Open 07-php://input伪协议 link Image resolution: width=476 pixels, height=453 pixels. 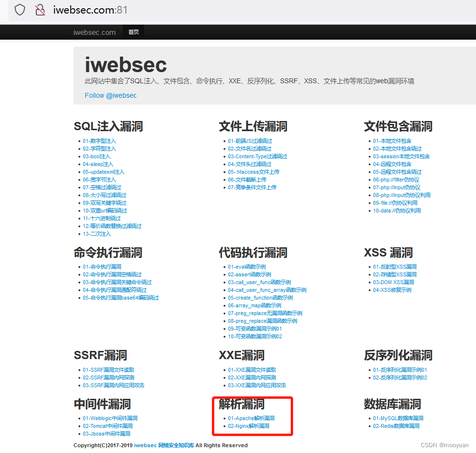397,187
